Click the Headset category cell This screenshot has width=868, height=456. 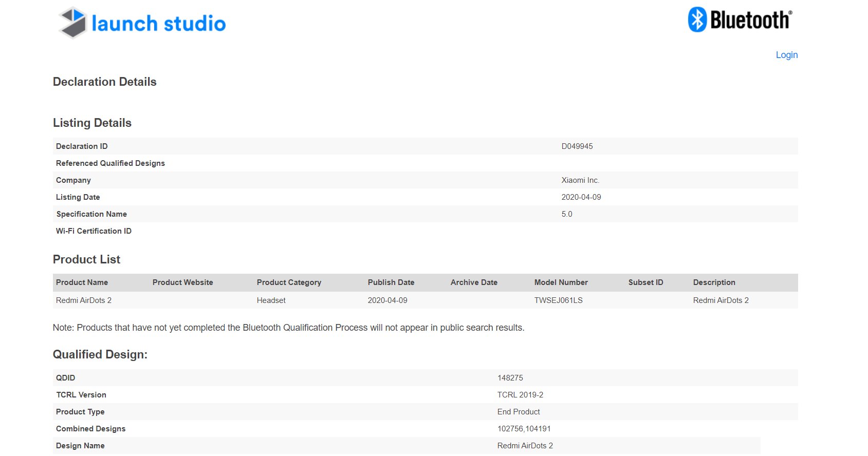(x=271, y=300)
